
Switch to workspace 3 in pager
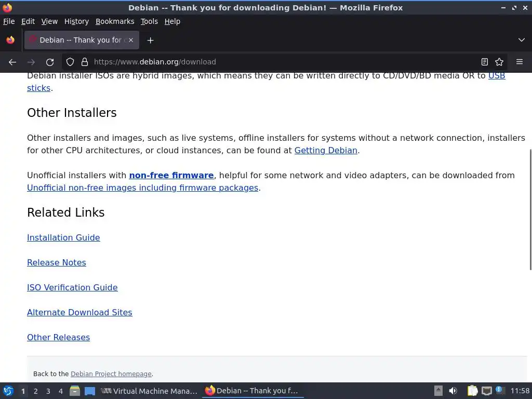click(x=48, y=391)
